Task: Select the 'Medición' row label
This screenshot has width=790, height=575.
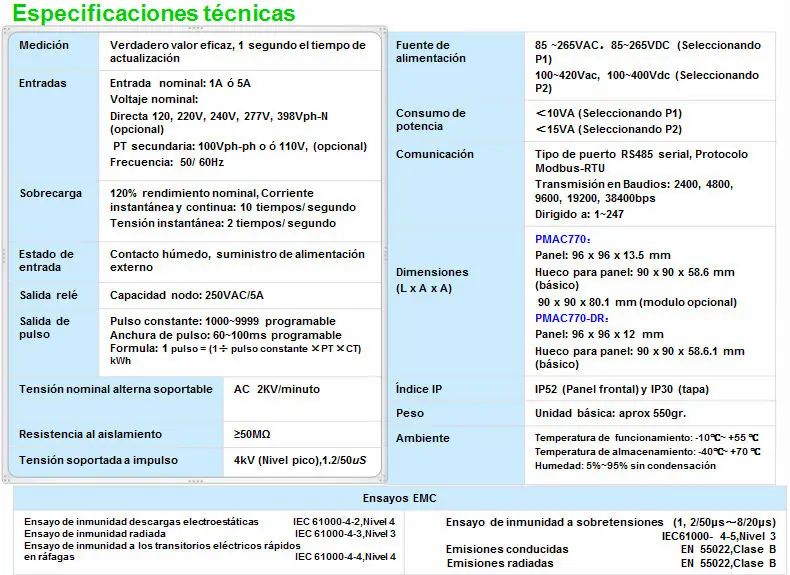Action: point(44,45)
